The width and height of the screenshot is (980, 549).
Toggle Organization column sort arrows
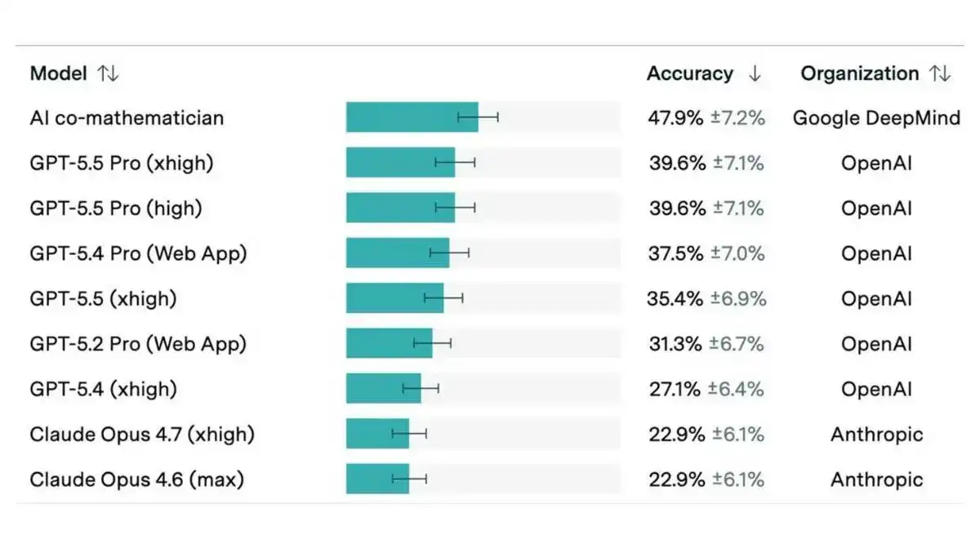pyautogui.click(x=940, y=74)
